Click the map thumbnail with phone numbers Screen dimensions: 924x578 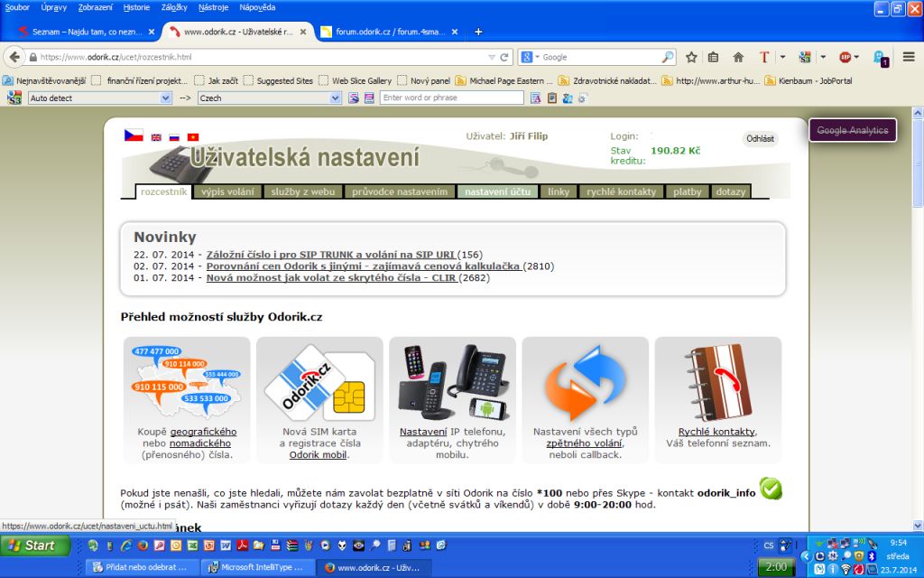coord(187,380)
